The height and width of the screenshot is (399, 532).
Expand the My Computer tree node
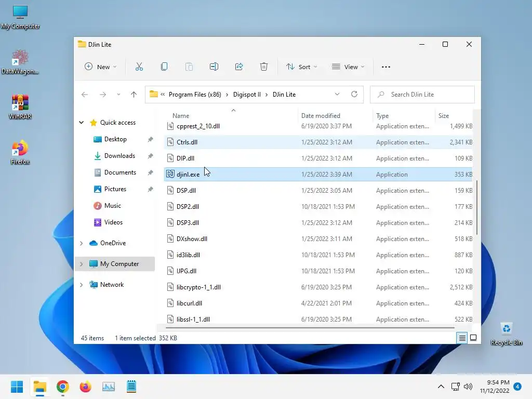82,264
